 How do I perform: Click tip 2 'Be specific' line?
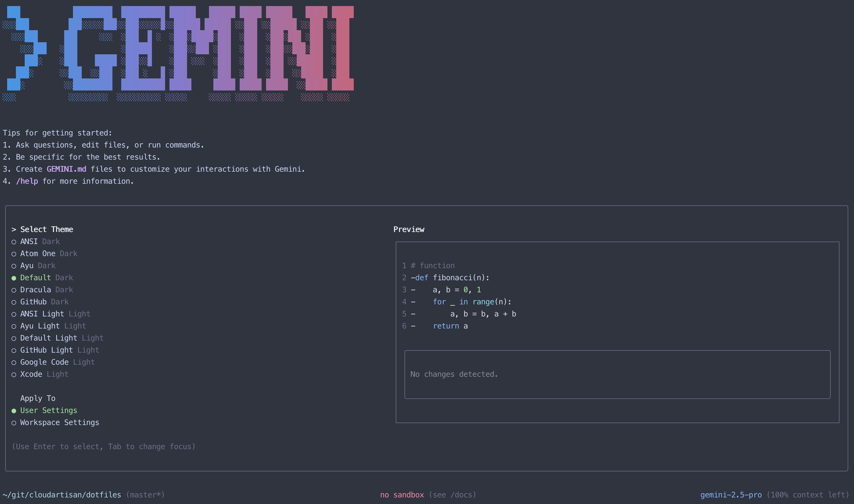[81, 157]
